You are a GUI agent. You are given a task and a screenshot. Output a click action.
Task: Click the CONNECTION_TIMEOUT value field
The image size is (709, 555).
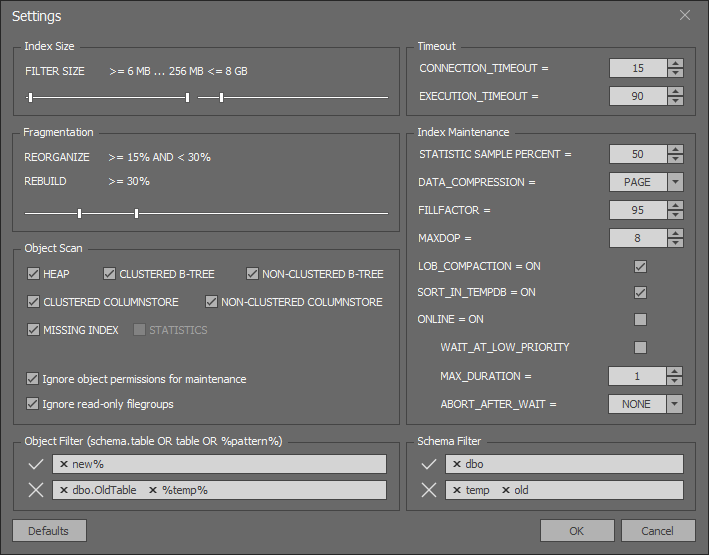638,68
